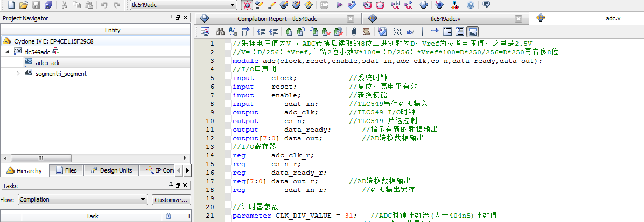Find the matching delimiter braces
Screen dimensions: 644x222
click(246, 32)
